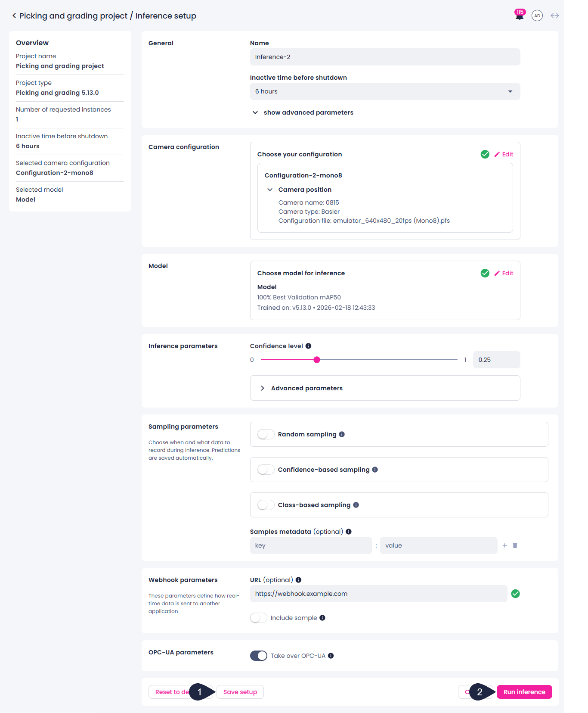Click the AD user avatar icon
Screen dimensions: 588x713
pyautogui.click(x=537, y=16)
